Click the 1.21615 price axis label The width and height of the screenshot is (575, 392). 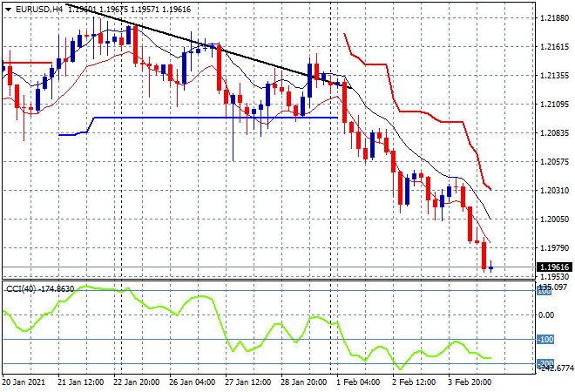click(555, 47)
